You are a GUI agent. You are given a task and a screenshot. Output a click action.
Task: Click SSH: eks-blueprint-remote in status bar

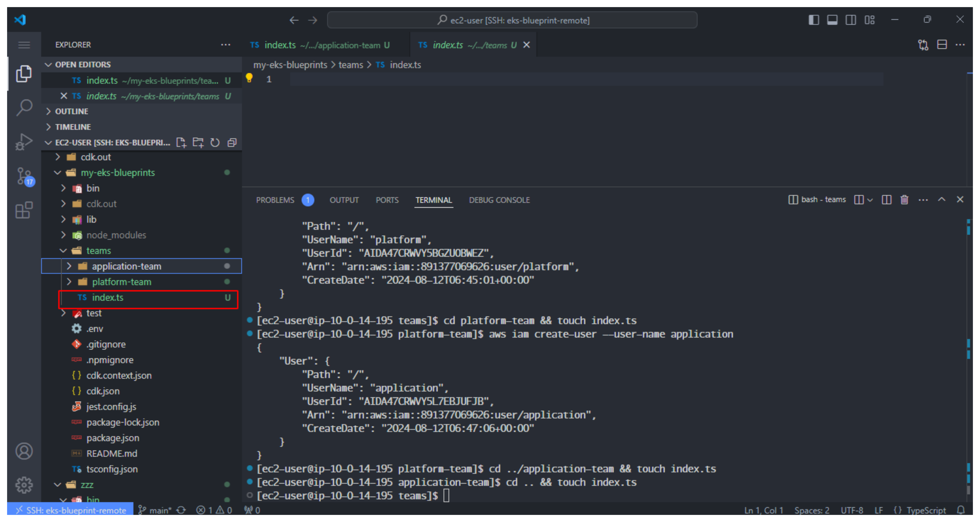click(70, 510)
